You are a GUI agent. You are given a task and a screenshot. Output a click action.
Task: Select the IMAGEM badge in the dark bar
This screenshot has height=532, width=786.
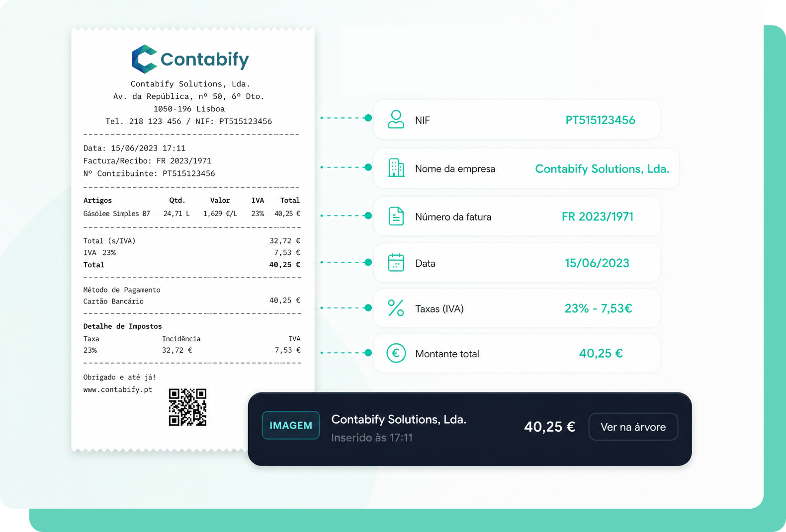(x=291, y=425)
